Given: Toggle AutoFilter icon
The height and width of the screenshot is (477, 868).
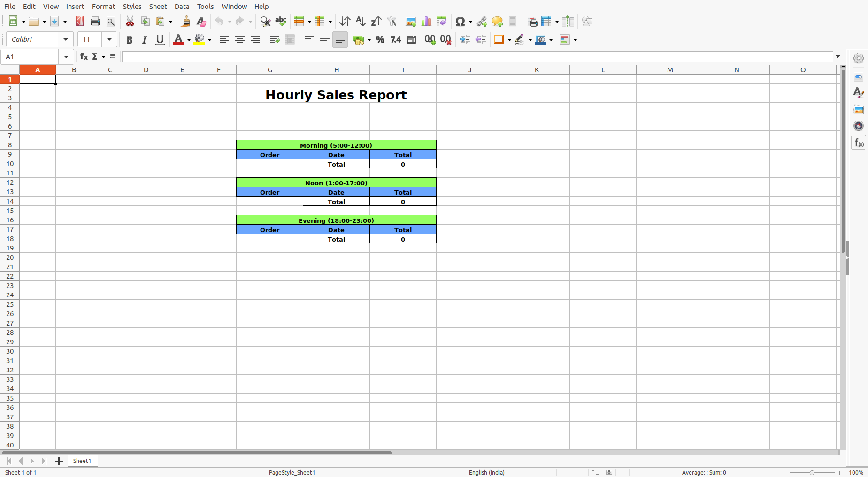Looking at the screenshot, I should 392,21.
